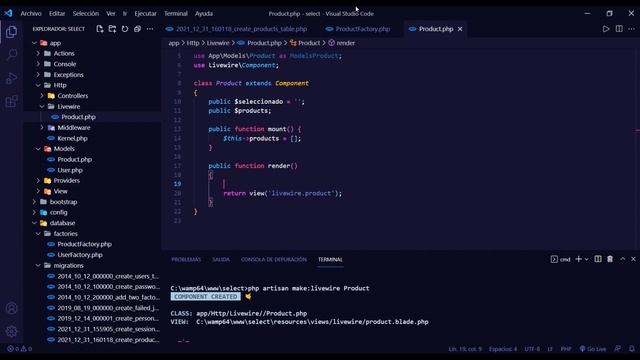Open the Ejecutar menu
The image size is (640, 360).
tap(145, 13)
